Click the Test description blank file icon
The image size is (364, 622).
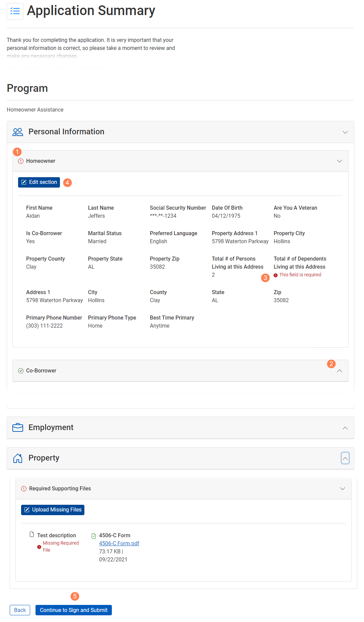[32, 534]
